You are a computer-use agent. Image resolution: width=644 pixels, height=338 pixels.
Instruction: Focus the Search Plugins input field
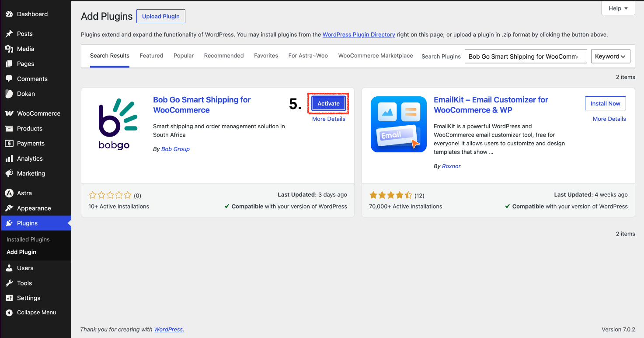(x=526, y=56)
